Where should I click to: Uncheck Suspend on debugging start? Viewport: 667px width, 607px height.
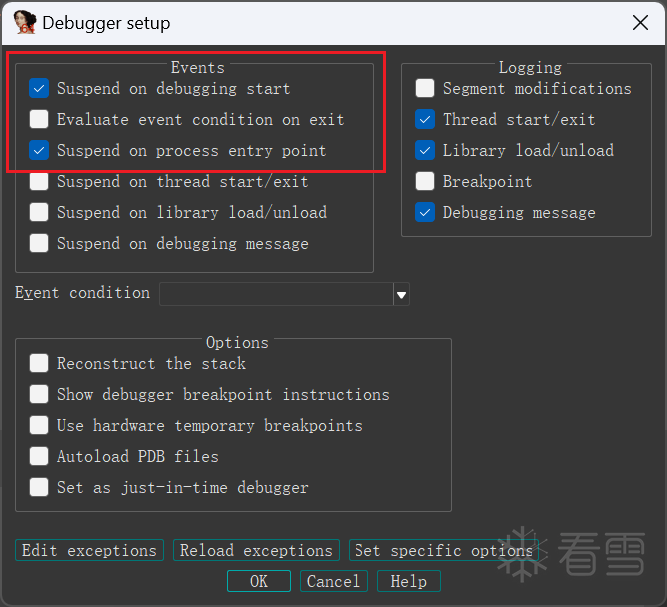pyautogui.click(x=39, y=88)
